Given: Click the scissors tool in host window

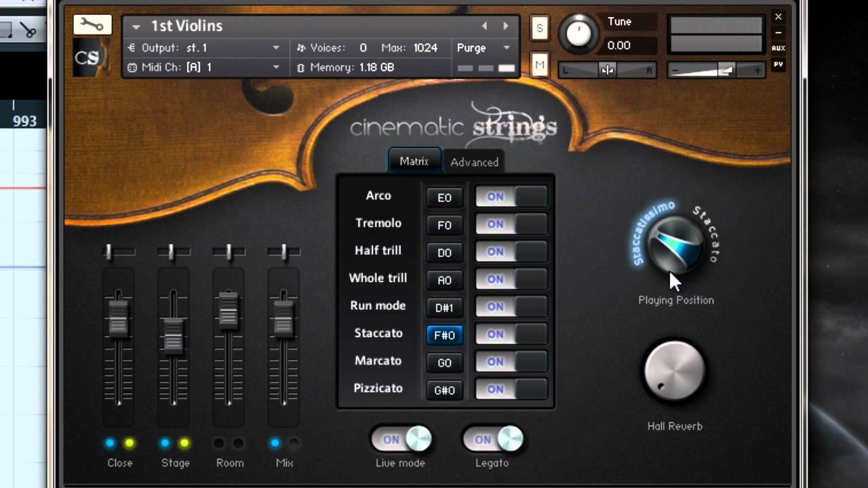Looking at the screenshot, I should [x=28, y=30].
